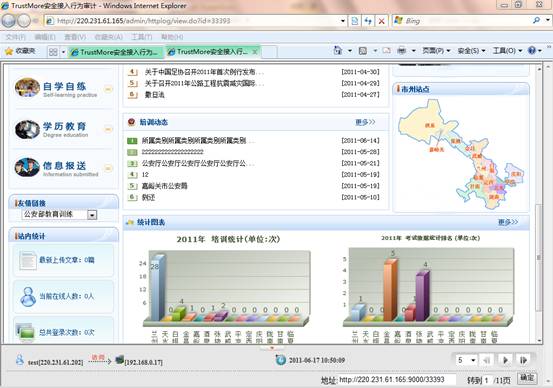Click the play button in playback controls
Image resolution: width=553 pixels, height=388 pixels.
pos(505,360)
